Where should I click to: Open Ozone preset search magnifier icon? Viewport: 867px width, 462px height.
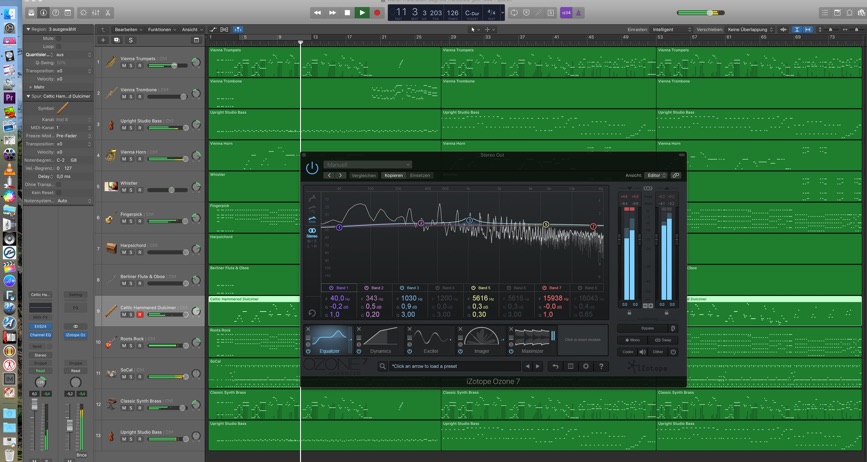click(383, 366)
